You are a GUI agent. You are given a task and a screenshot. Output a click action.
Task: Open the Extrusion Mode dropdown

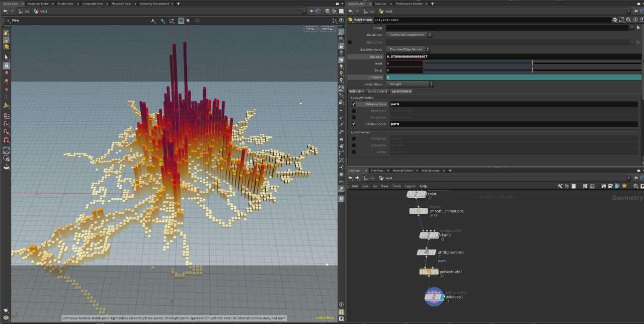tap(409, 49)
